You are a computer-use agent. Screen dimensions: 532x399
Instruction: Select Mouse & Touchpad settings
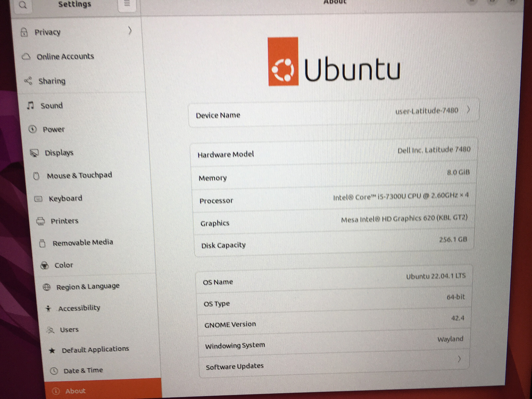89,176
